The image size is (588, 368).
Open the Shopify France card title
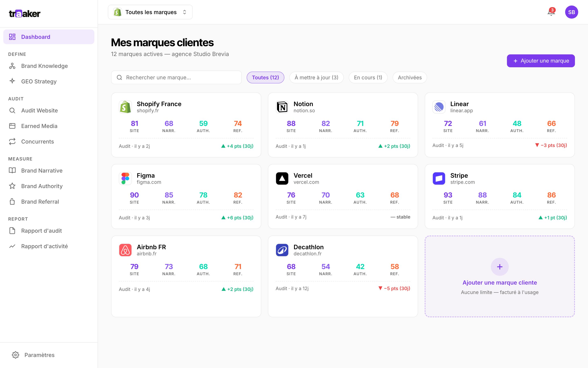click(x=159, y=104)
